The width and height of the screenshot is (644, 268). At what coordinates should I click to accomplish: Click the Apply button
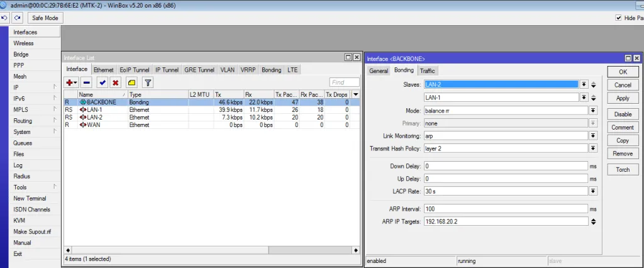coord(623,98)
